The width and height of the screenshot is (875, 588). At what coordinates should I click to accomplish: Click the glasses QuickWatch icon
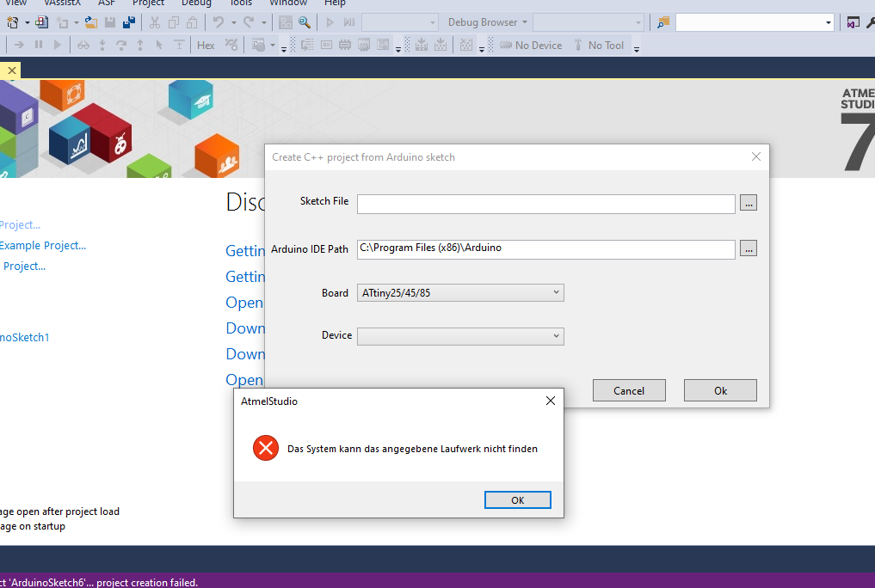[83, 46]
